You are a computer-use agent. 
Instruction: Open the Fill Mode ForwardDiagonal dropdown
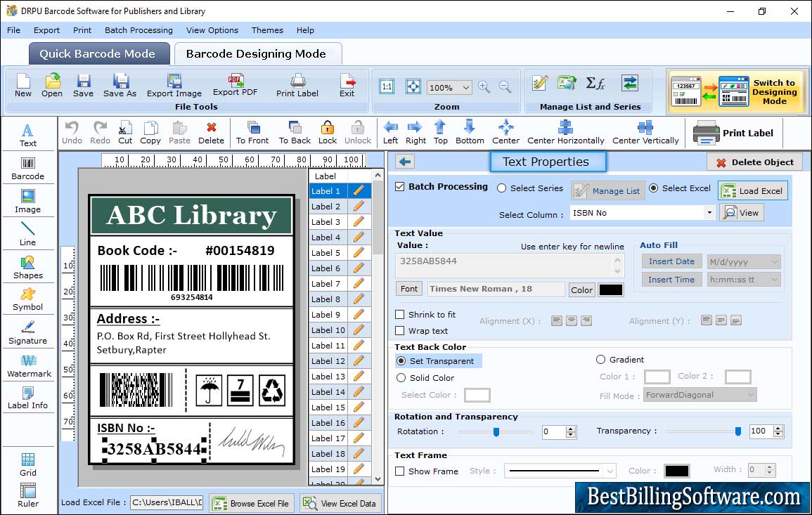click(x=750, y=395)
